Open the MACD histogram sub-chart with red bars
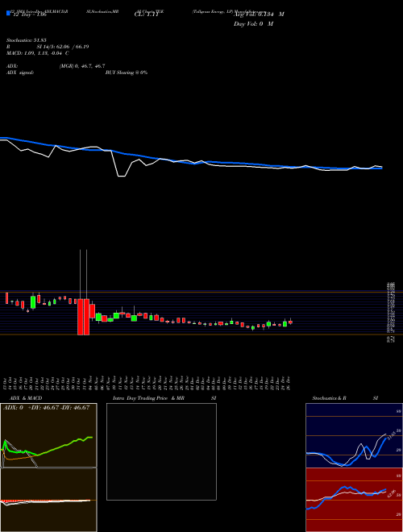403x532 pixels. 48,500
